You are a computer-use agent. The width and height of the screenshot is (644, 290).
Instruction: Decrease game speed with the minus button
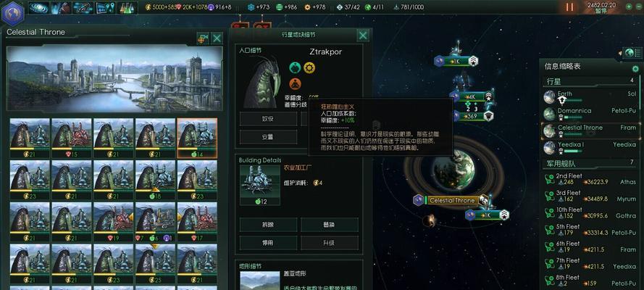pyautogui.click(x=639, y=7)
